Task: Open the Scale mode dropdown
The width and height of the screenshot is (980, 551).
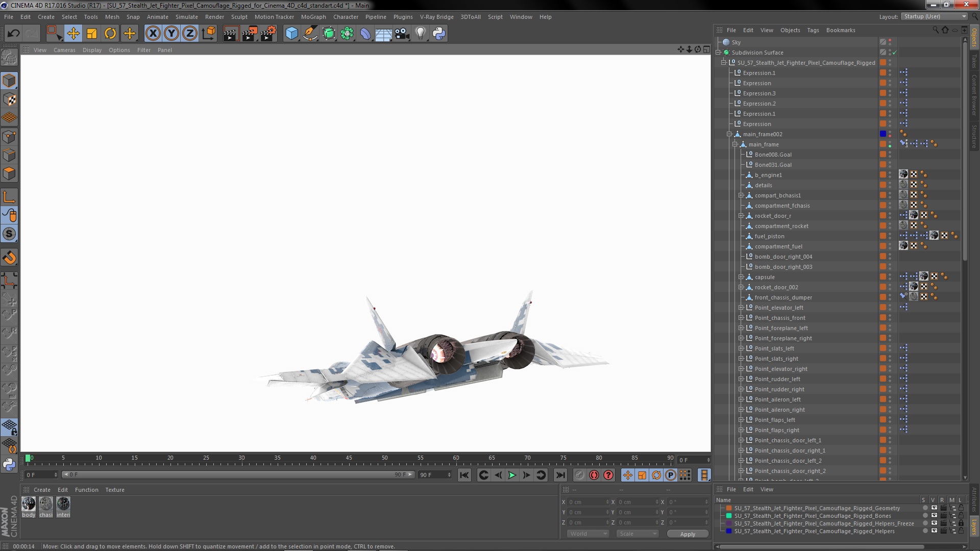Action: [637, 534]
